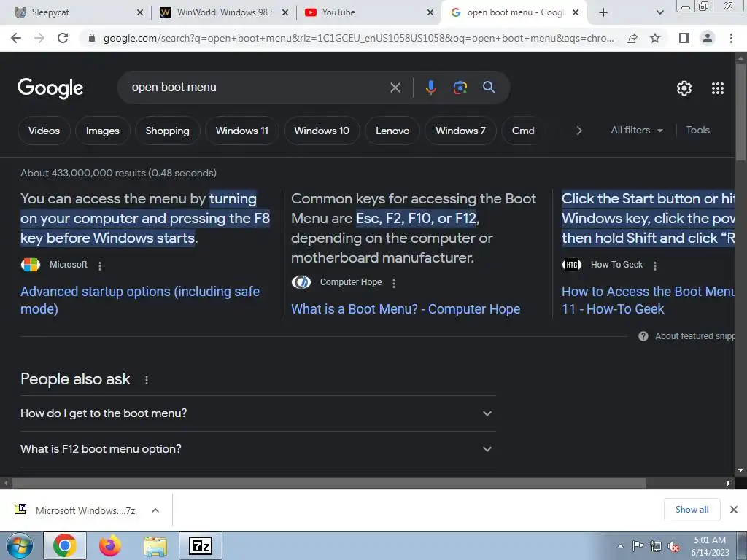Viewport: 747px width, 560px height.
Task: Open Google apps grid
Action: (x=718, y=88)
